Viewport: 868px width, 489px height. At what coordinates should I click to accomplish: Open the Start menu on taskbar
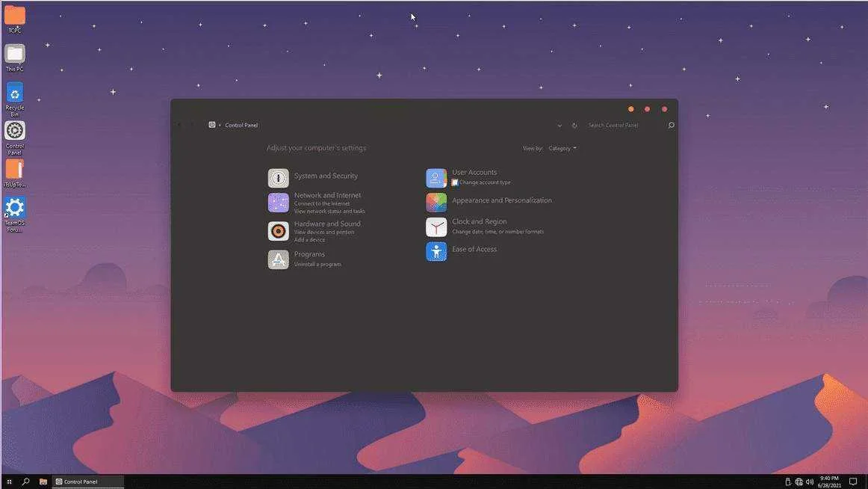point(9,482)
